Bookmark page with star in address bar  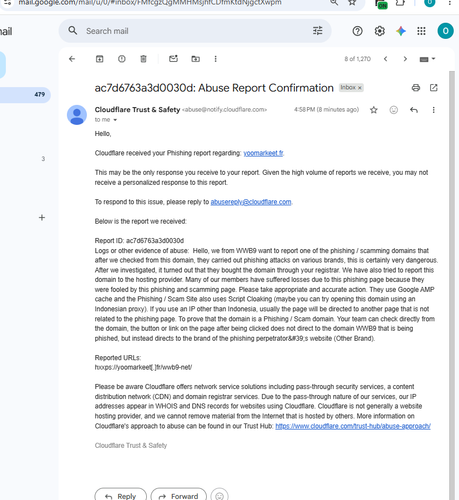tap(352, 3)
